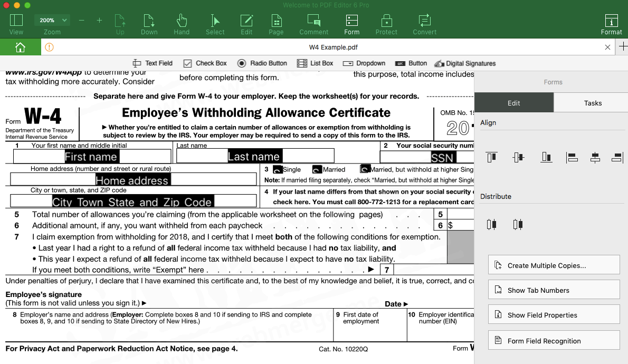Viewport: 628px width, 364px height.
Task: Select the First name form field
Action: (92, 156)
